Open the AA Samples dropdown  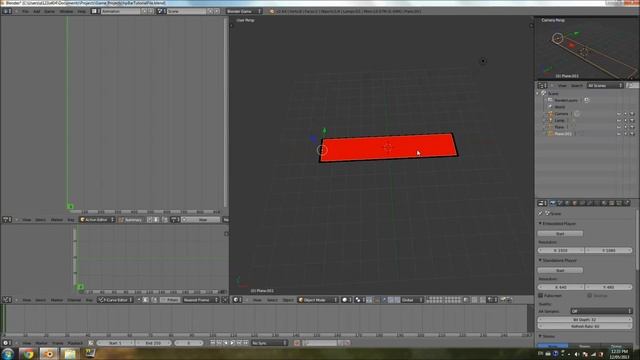(601, 311)
